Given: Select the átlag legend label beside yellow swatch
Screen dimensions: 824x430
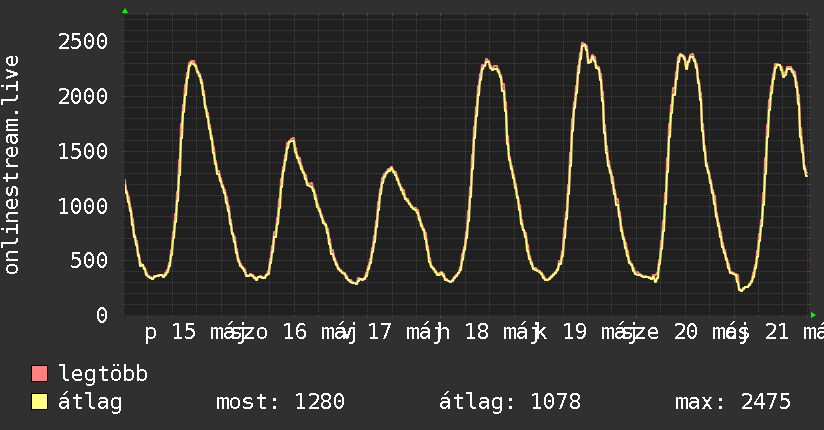Looking at the screenshot, I should pos(90,402).
